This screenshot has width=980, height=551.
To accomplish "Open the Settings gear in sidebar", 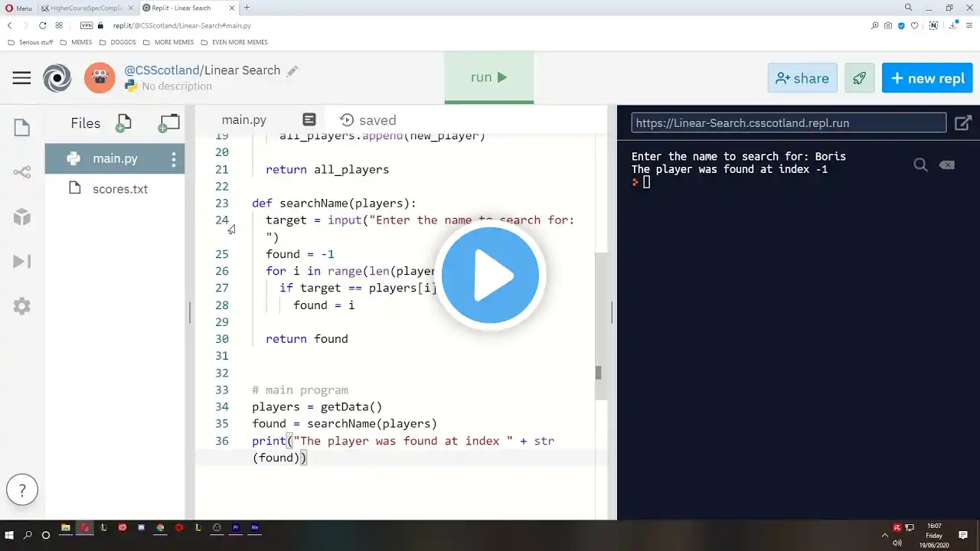I will pyautogui.click(x=21, y=306).
